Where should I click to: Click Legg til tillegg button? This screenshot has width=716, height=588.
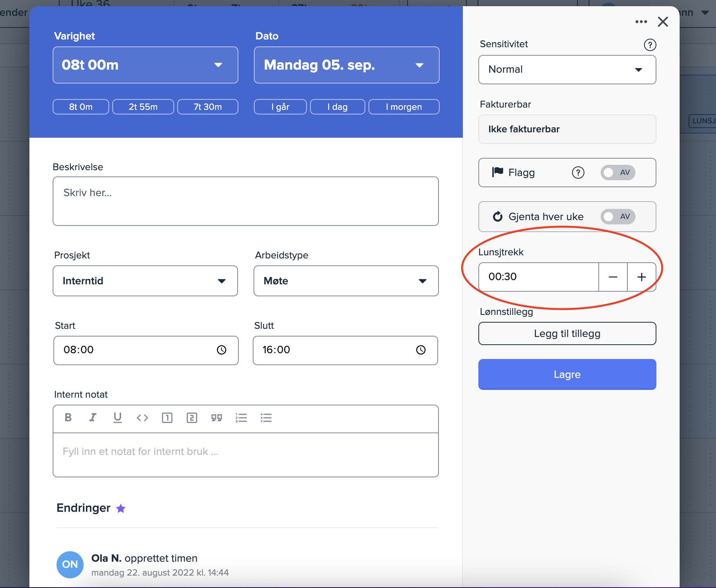point(567,333)
